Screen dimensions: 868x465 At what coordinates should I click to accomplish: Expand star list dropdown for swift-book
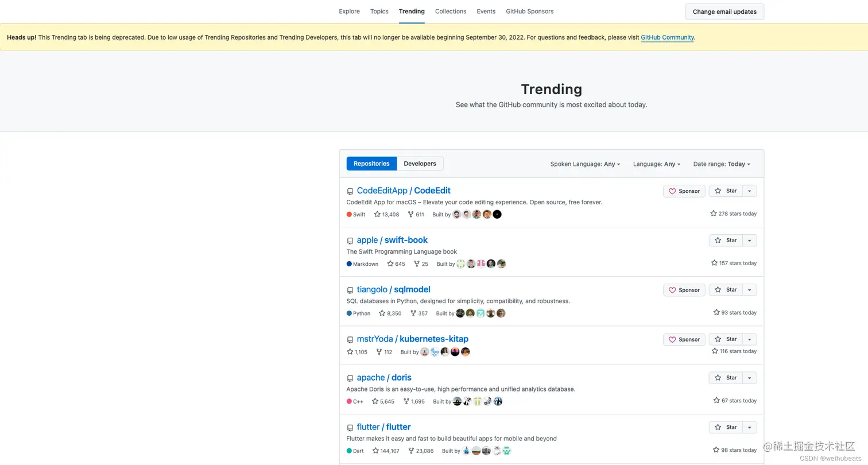coord(750,241)
